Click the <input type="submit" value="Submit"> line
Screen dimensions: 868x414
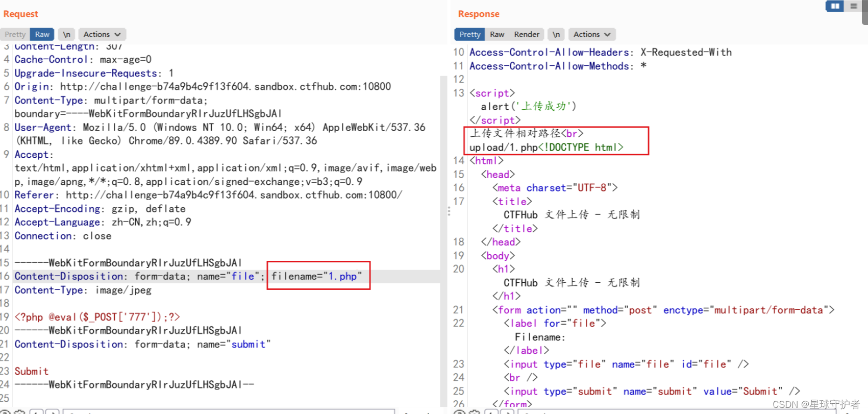pyautogui.click(x=652, y=391)
